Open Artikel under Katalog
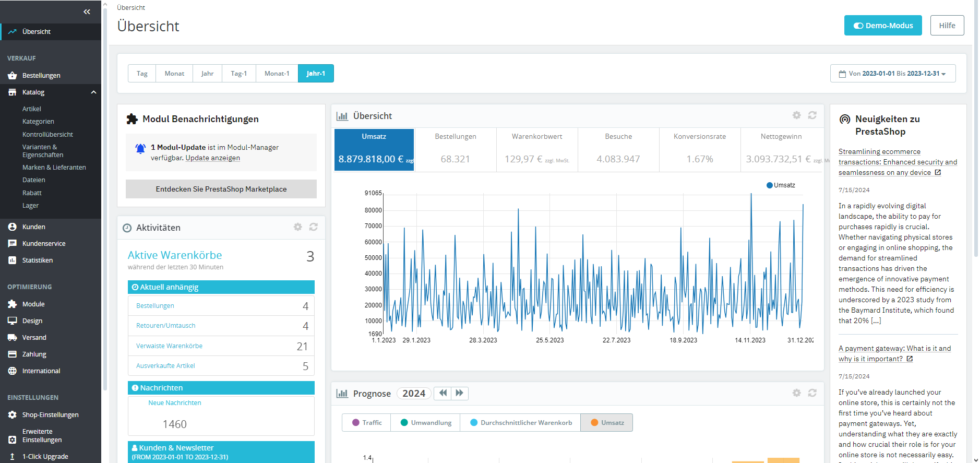Image resolution: width=980 pixels, height=463 pixels. coord(32,109)
